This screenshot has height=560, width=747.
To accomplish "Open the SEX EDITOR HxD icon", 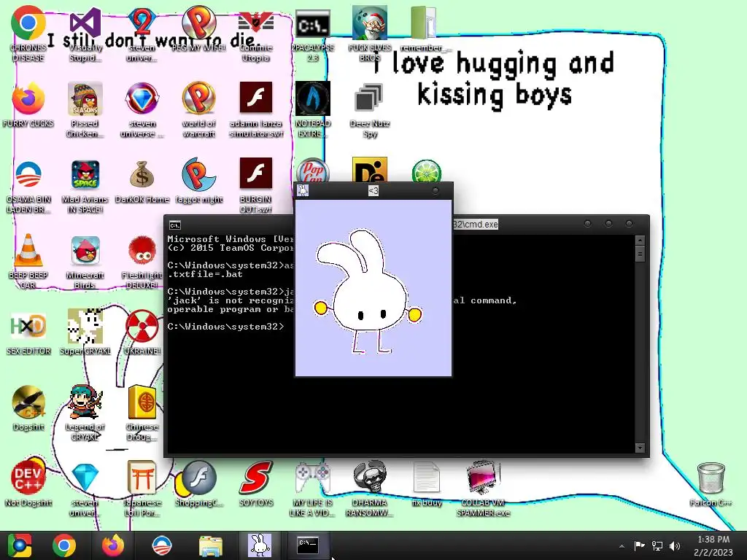I will (28, 326).
